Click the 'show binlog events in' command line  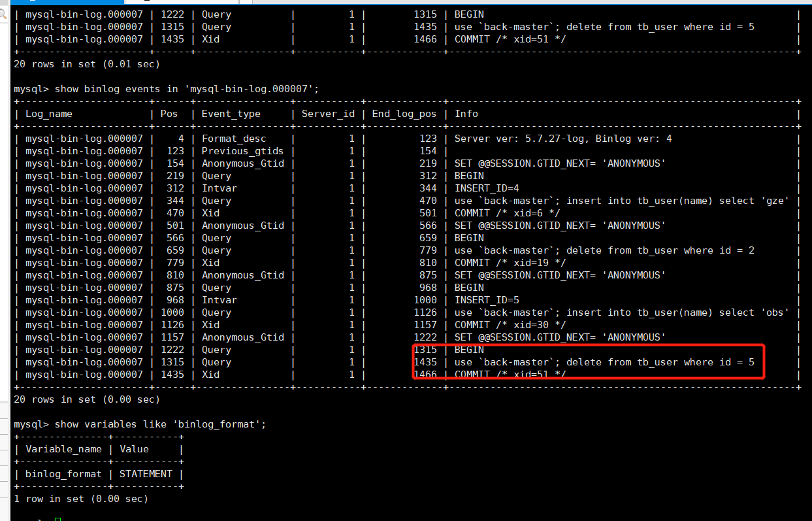167,89
